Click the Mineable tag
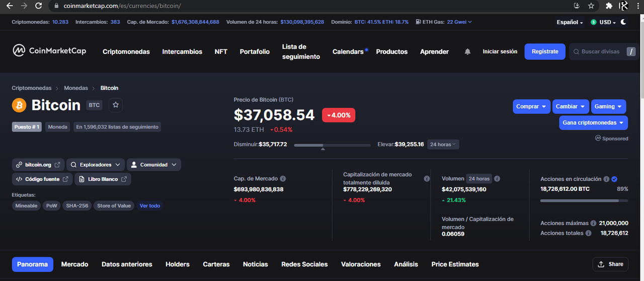Screen dimensions: 644x281 click(x=26, y=205)
